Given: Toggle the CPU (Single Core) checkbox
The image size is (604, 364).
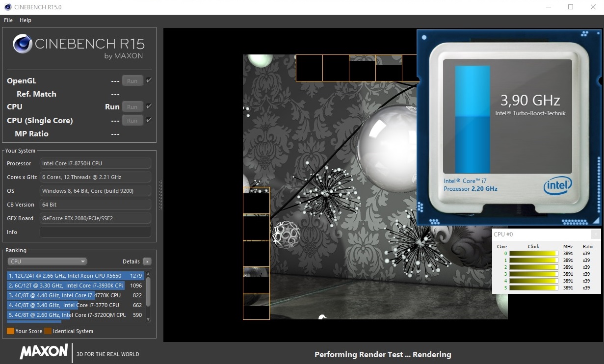Looking at the screenshot, I should [149, 120].
